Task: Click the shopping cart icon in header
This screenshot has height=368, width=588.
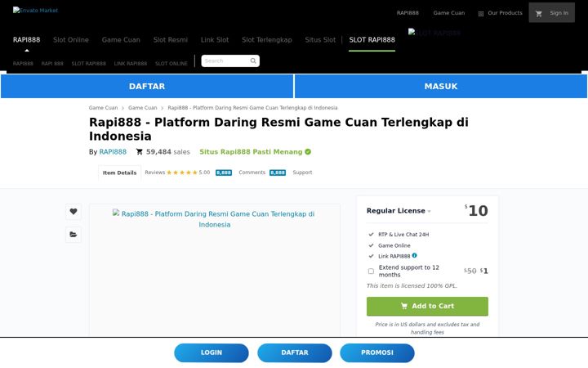Action: (x=539, y=14)
